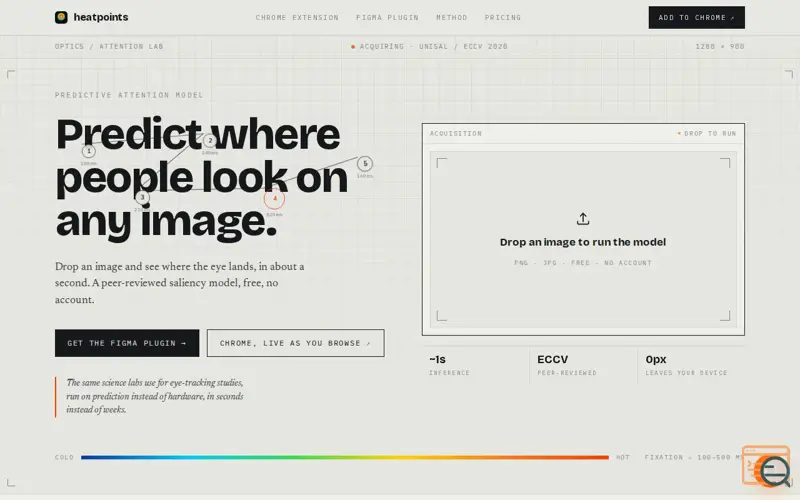Click the 'PNG · JPG · FREE · NO ACCOUNT' text

583,263
